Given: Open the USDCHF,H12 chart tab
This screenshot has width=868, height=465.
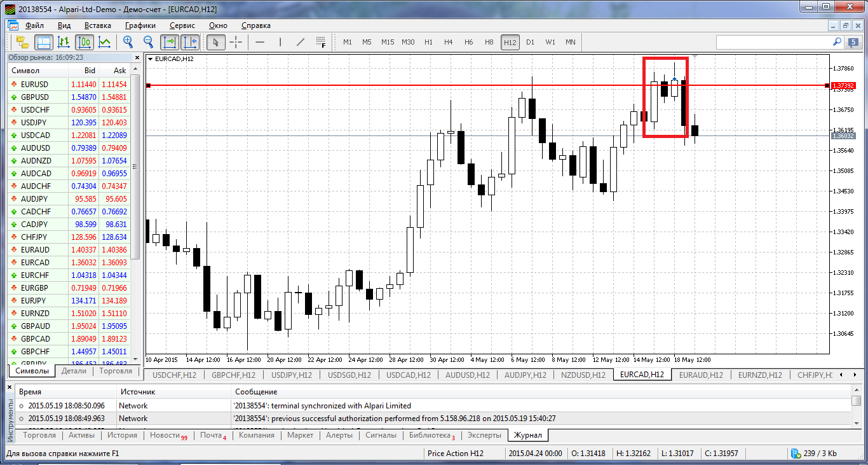Looking at the screenshot, I should pyautogui.click(x=175, y=375).
